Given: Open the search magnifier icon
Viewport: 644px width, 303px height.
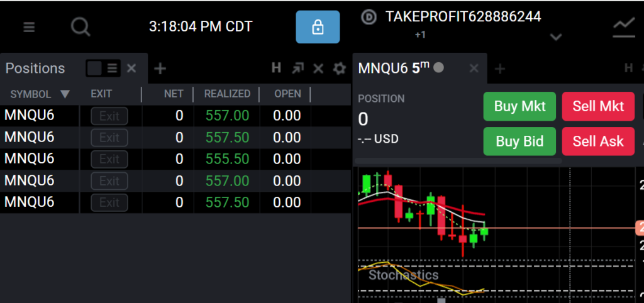Looking at the screenshot, I should pyautogui.click(x=80, y=28).
